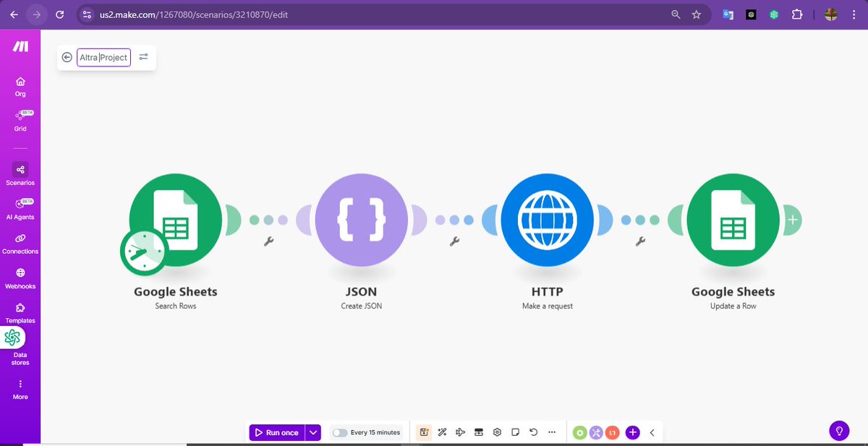Click the orange Text parser icon
868x446 pixels.
point(613,432)
